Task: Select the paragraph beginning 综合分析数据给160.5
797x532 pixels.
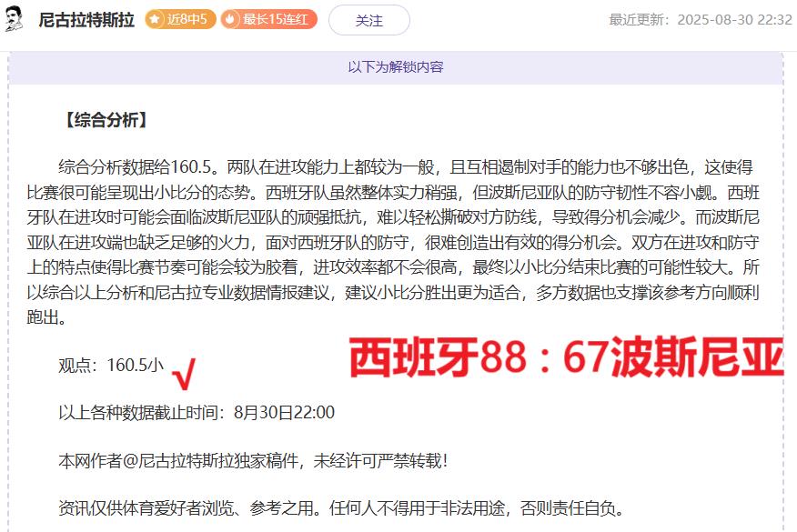Action: click(393, 242)
